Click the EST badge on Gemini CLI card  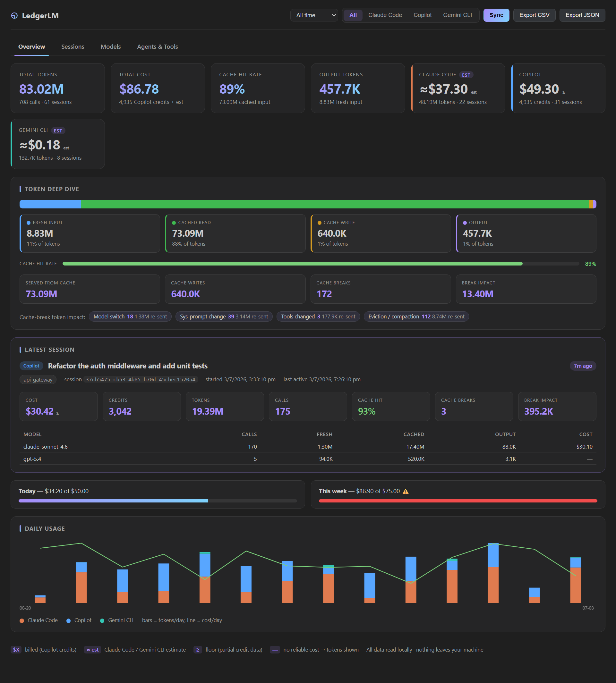[x=58, y=131]
